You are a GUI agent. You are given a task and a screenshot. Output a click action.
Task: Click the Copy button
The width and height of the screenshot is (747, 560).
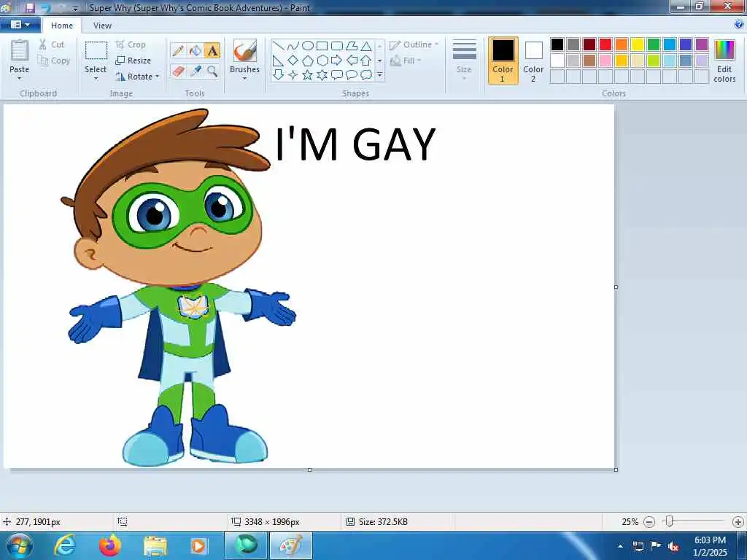point(54,61)
